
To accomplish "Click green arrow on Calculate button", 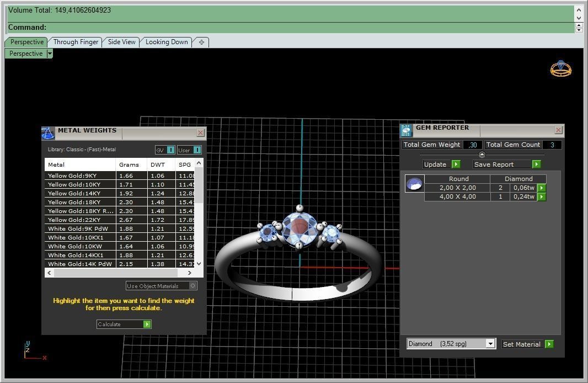I will pos(147,324).
